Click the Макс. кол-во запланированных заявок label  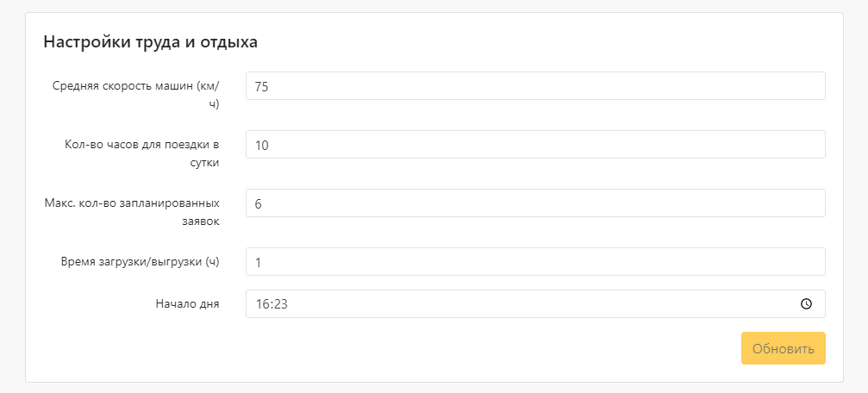pyautogui.click(x=132, y=212)
